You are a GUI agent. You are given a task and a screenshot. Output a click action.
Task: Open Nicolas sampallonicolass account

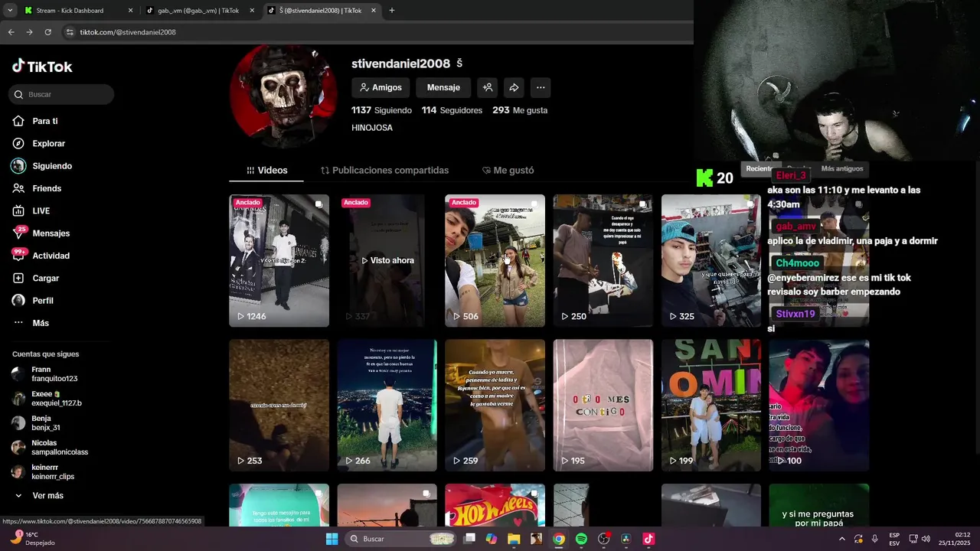51,448
